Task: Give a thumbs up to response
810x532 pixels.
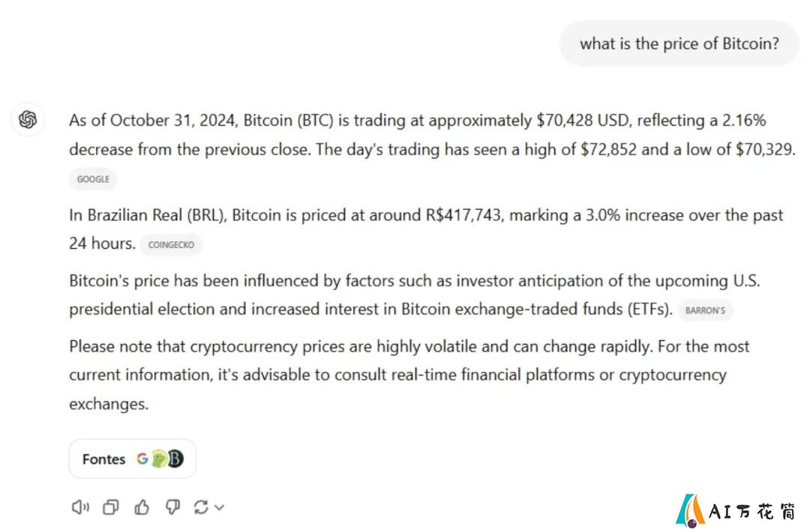Action: pyautogui.click(x=142, y=507)
